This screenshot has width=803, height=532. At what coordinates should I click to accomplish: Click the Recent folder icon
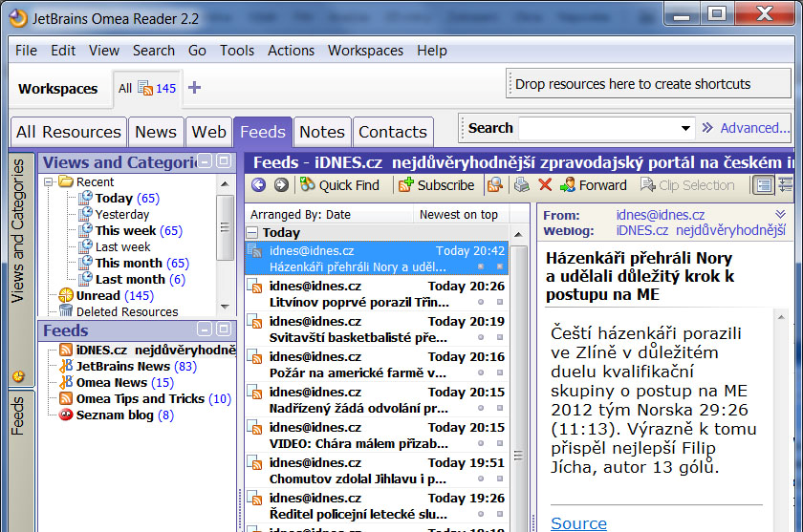click(66, 181)
